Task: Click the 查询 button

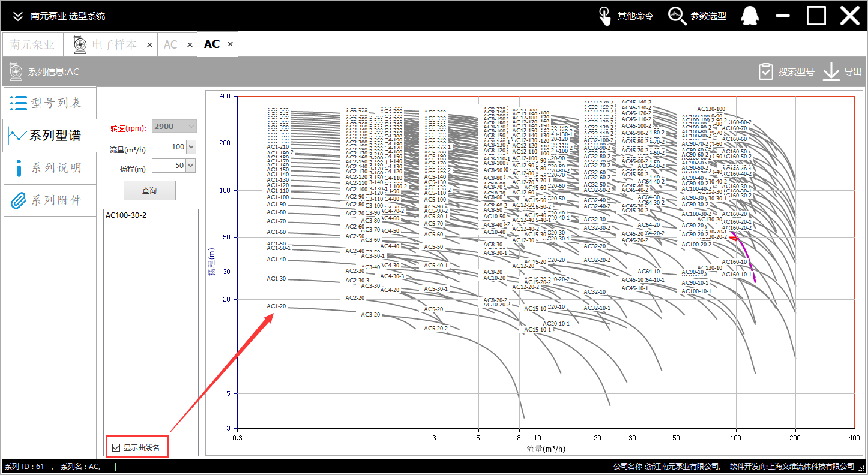Action: tap(149, 190)
